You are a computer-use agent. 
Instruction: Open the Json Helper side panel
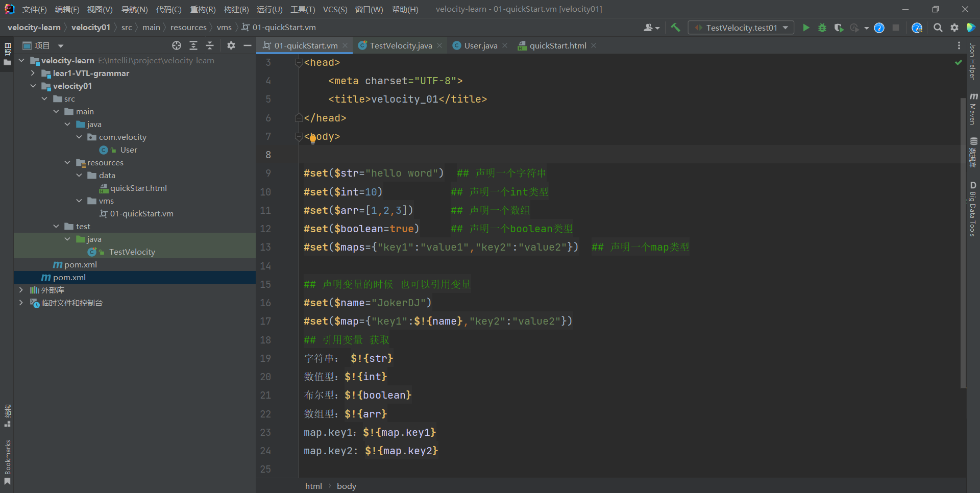973,61
